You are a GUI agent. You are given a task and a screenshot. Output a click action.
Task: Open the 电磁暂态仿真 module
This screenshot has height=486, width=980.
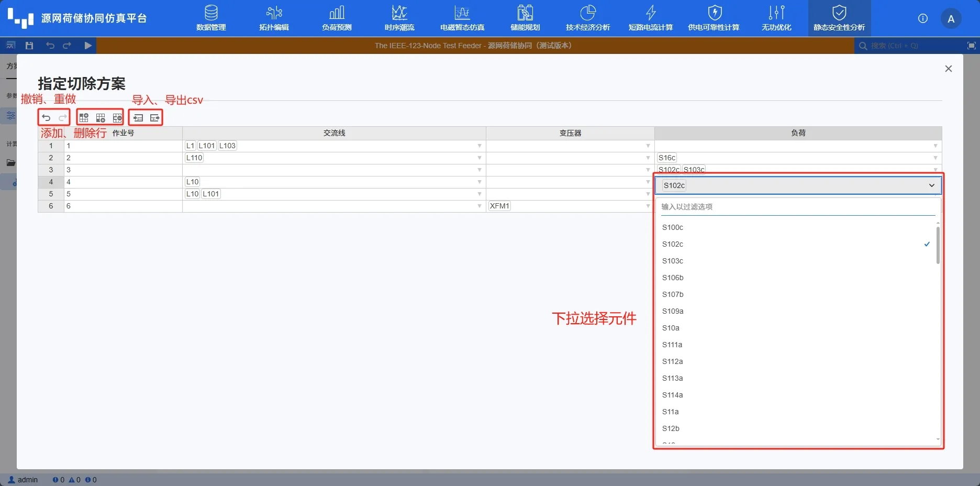click(462, 18)
